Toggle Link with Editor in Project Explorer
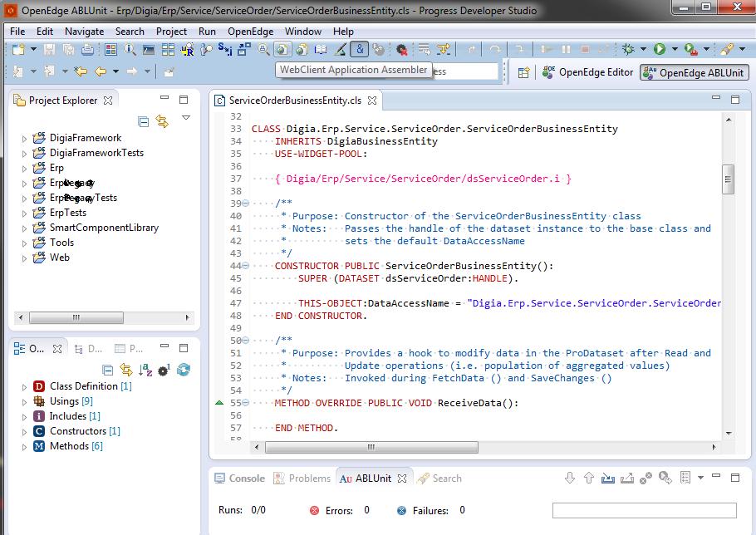 pyautogui.click(x=162, y=121)
